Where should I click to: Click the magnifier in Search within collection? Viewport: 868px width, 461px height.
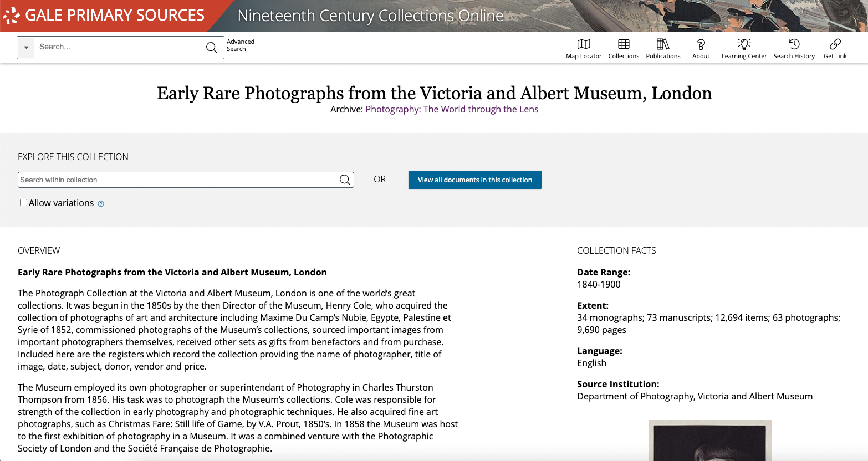click(345, 180)
